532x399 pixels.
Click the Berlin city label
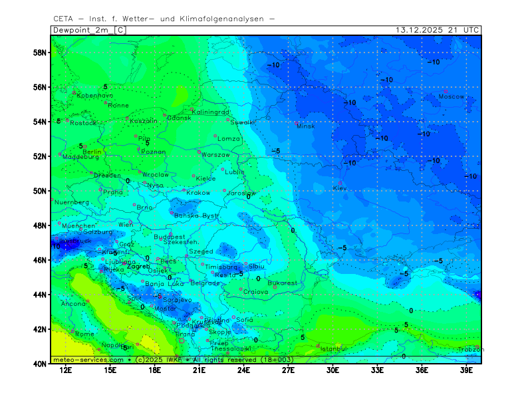tap(91, 152)
